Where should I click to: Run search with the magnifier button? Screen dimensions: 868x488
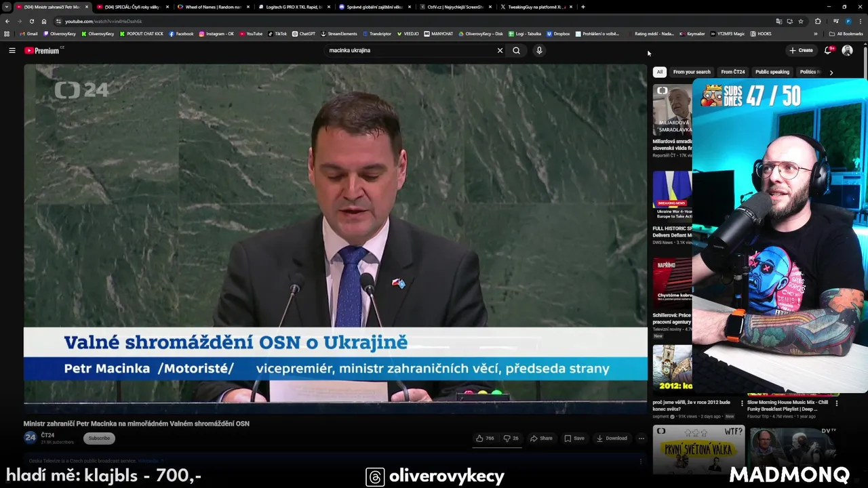tap(516, 50)
